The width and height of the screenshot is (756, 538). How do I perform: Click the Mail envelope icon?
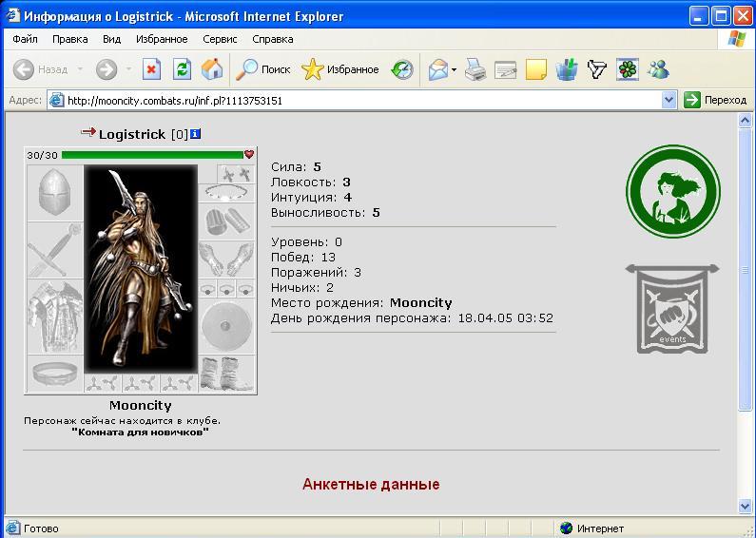pyautogui.click(x=437, y=70)
